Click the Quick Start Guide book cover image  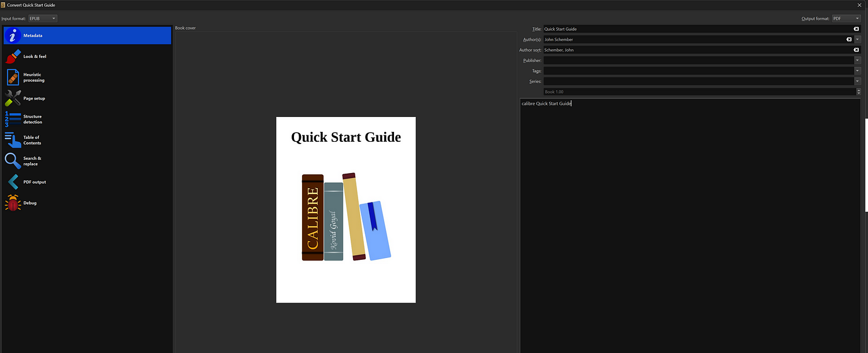[346, 209]
